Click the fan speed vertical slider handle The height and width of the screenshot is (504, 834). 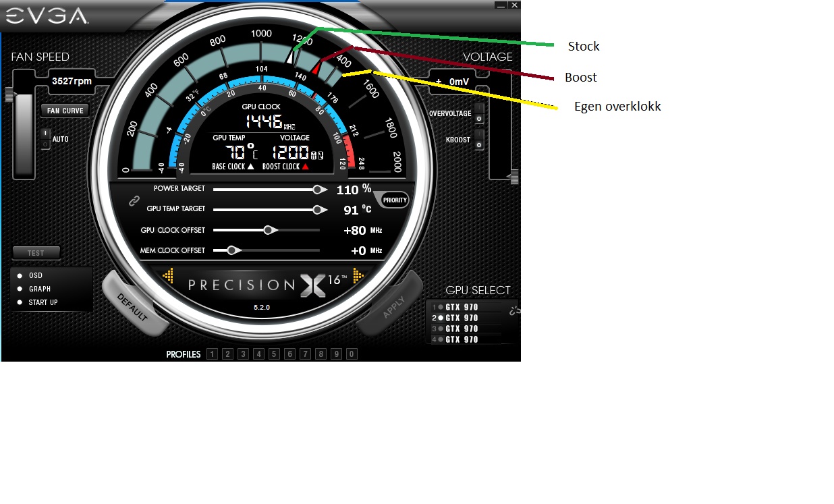click(9, 95)
